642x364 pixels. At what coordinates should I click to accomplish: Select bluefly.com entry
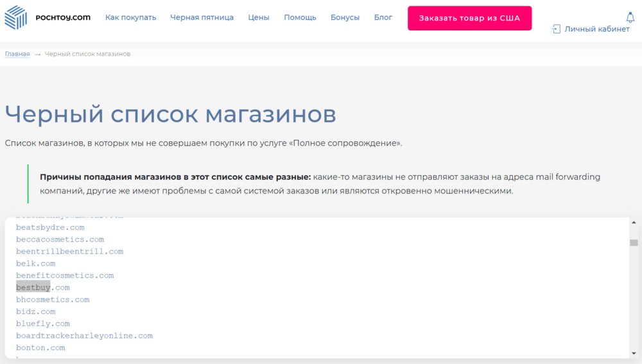[43, 324]
